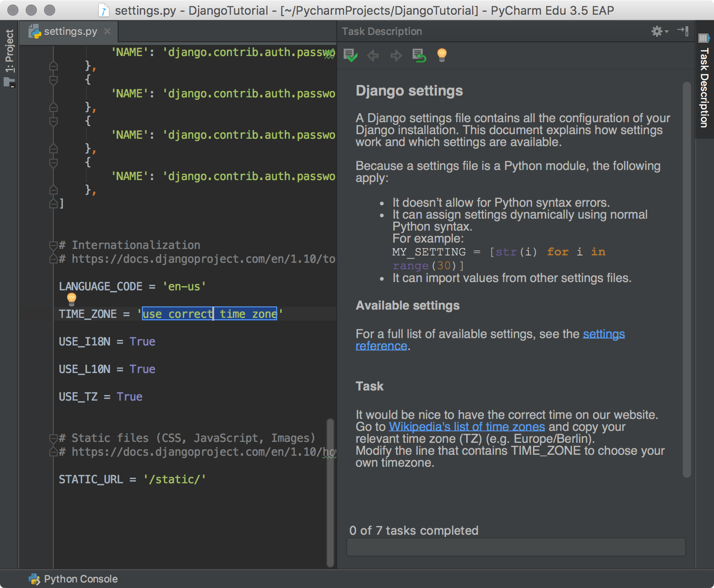Click the 'use correct time zone' placeholder

(210, 314)
